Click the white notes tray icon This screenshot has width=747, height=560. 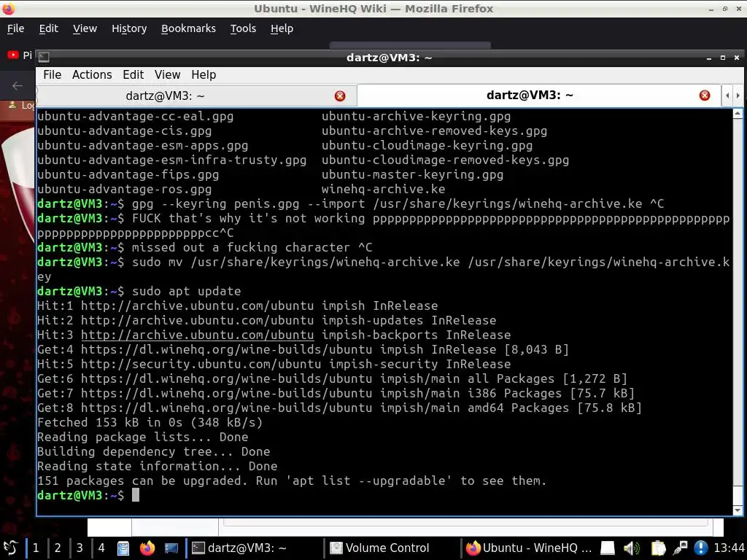pyautogui.click(x=608, y=548)
